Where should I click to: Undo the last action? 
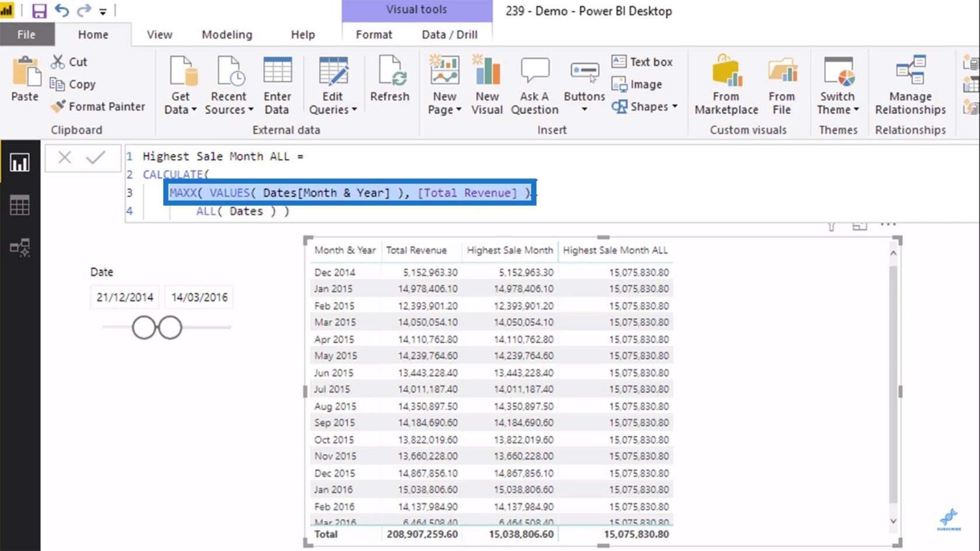[x=62, y=10]
